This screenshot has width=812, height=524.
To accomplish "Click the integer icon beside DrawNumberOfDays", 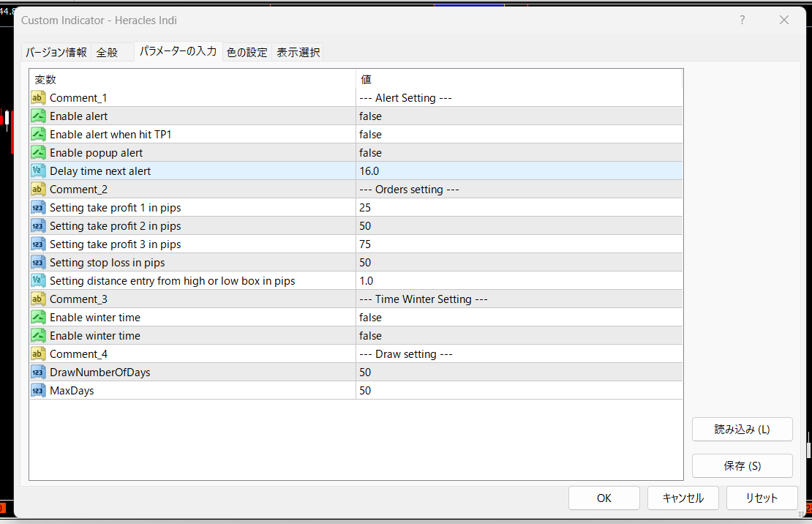I will [x=38, y=372].
